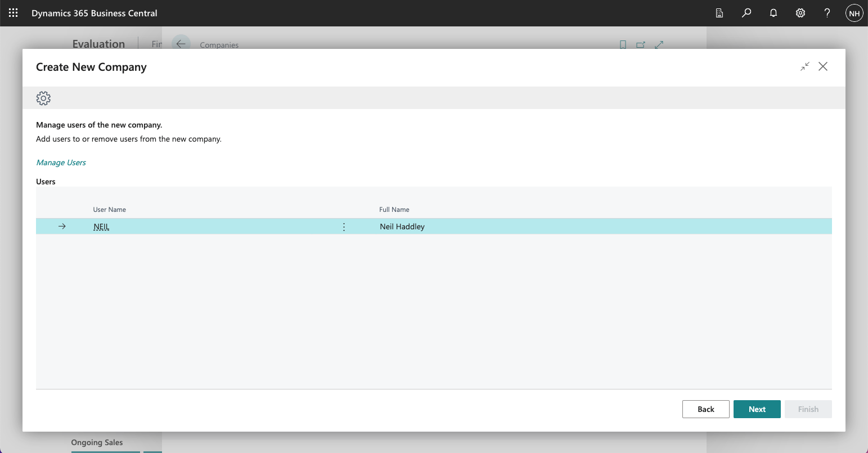Select the NEIL user name cell

click(x=101, y=226)
